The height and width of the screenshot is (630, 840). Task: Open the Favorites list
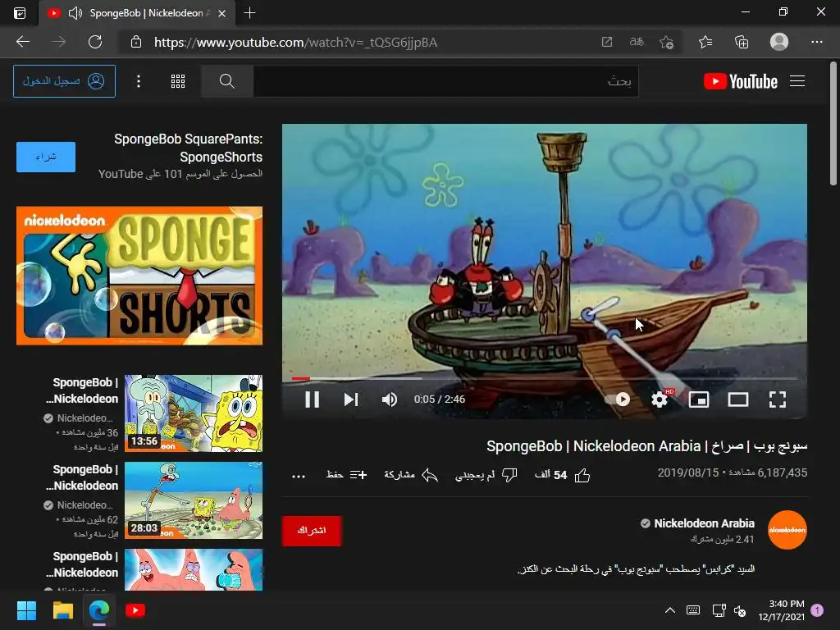(705, 42)
